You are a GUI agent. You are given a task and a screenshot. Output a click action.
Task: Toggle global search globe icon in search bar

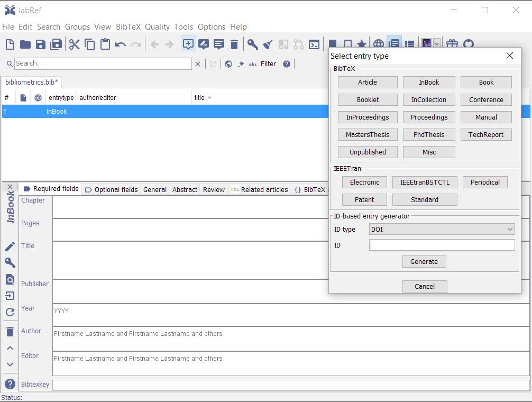228,64
